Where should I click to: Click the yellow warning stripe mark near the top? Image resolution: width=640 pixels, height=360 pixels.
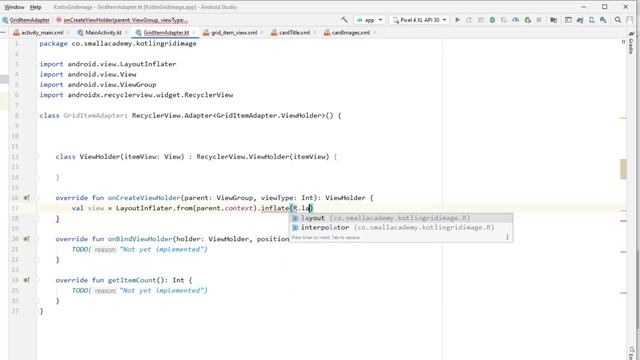pos(623,118)
